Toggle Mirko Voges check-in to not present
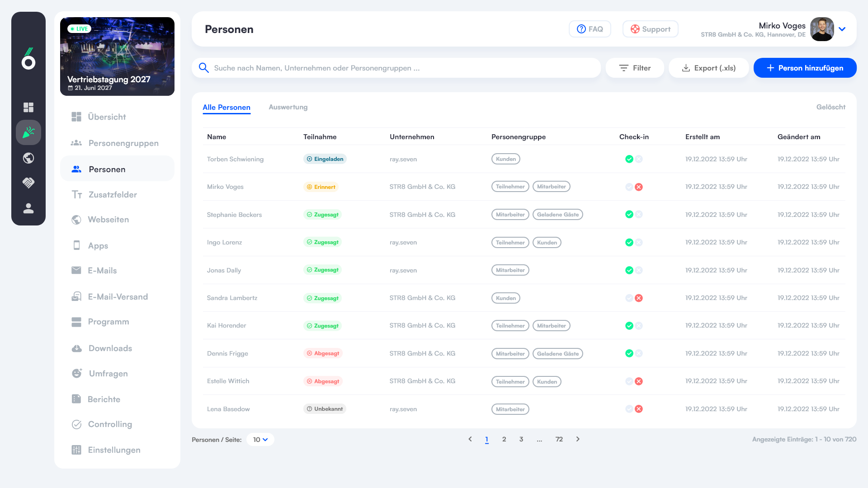Image resolution: width=868 pixels, height=488 pixels. pyautogui.click(x=639, y=187)
